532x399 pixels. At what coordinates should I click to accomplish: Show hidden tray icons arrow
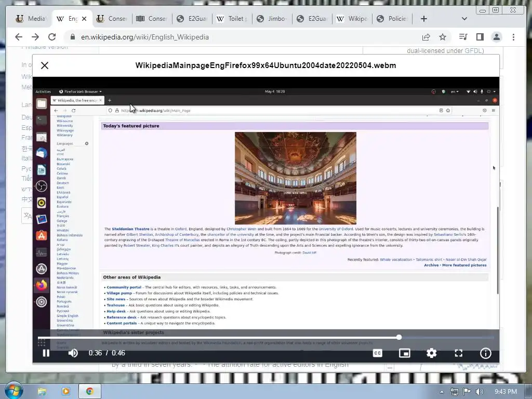click(x=442, y=392)
